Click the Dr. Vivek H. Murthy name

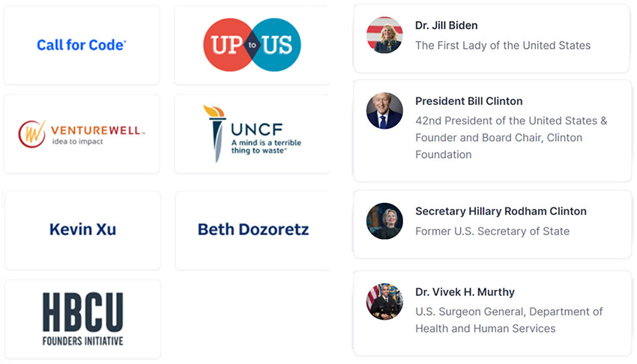(x=465, y=292)
